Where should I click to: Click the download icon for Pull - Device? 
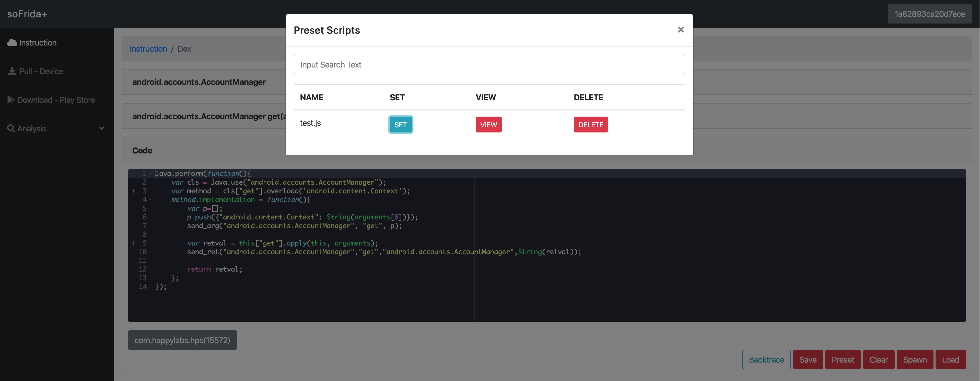click(x=12, y=71)
